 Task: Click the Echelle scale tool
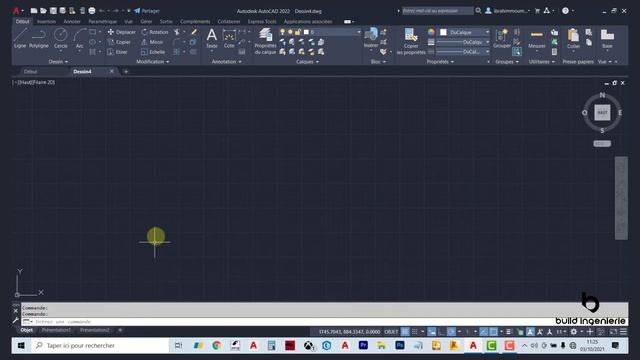pyautogui.click(x=153, y=52)
